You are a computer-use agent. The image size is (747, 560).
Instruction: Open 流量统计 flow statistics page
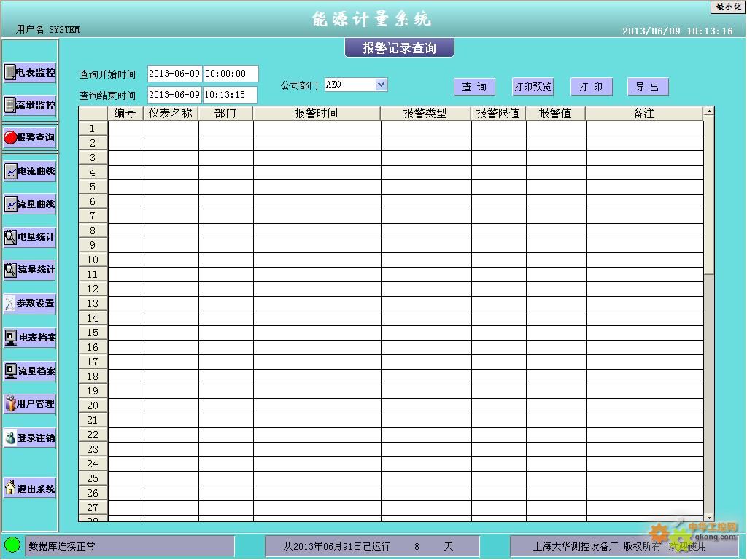tap(30, 270)
